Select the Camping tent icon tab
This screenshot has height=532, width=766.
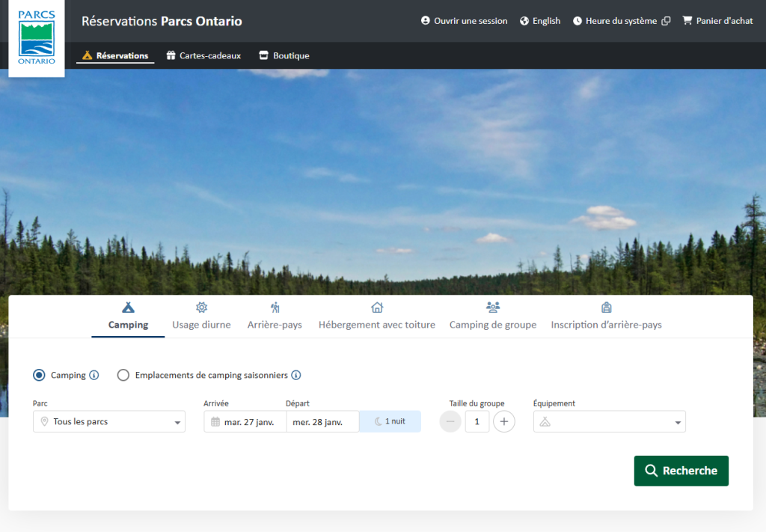127,308
